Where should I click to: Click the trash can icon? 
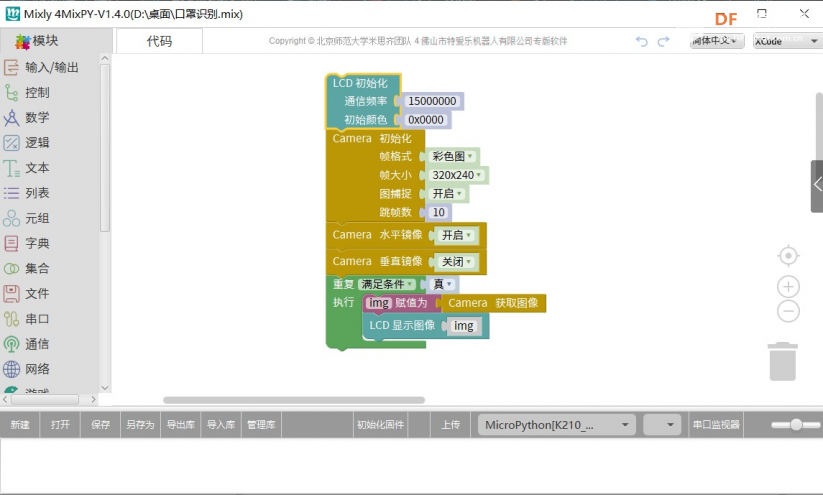point(783,361)
